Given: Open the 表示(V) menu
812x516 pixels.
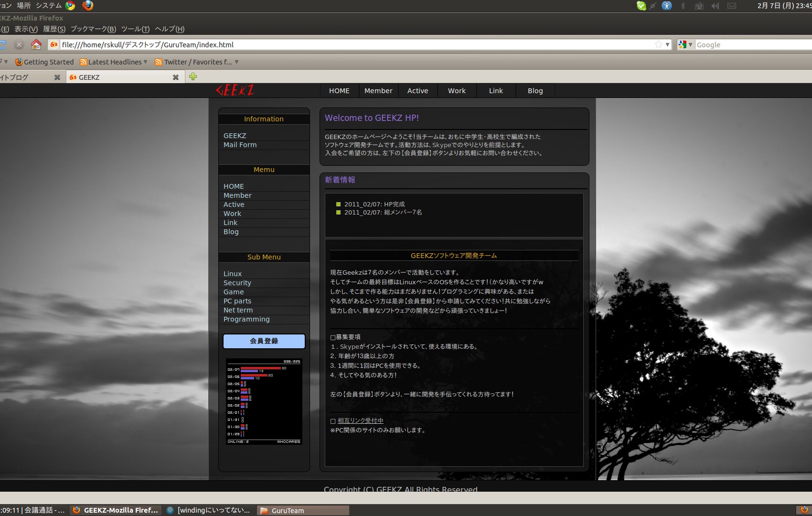Looking at the screenshot, I should click(26, 29).
